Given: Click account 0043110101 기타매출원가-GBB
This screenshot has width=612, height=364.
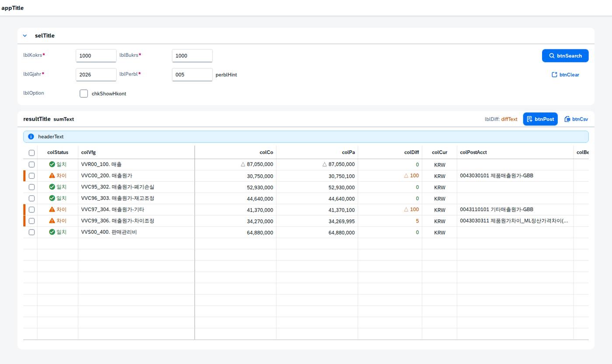Looking at the screenshot, I should [497, 210].
